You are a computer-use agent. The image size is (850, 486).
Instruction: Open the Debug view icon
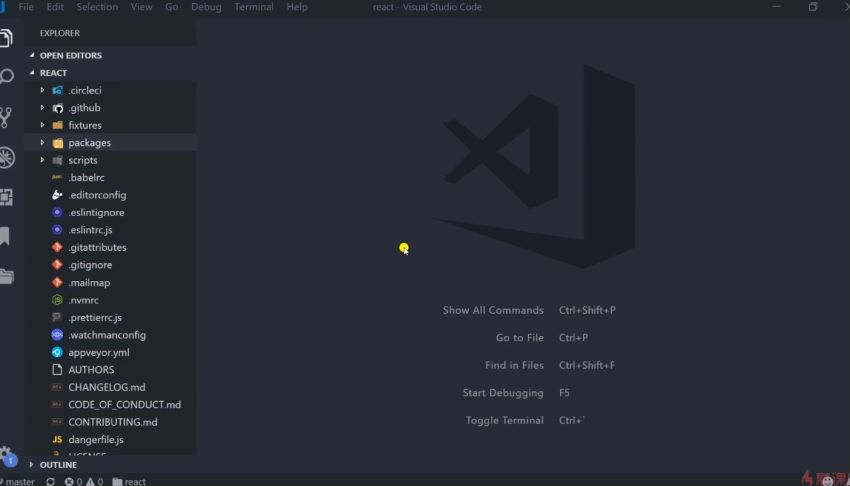point(7,157)
